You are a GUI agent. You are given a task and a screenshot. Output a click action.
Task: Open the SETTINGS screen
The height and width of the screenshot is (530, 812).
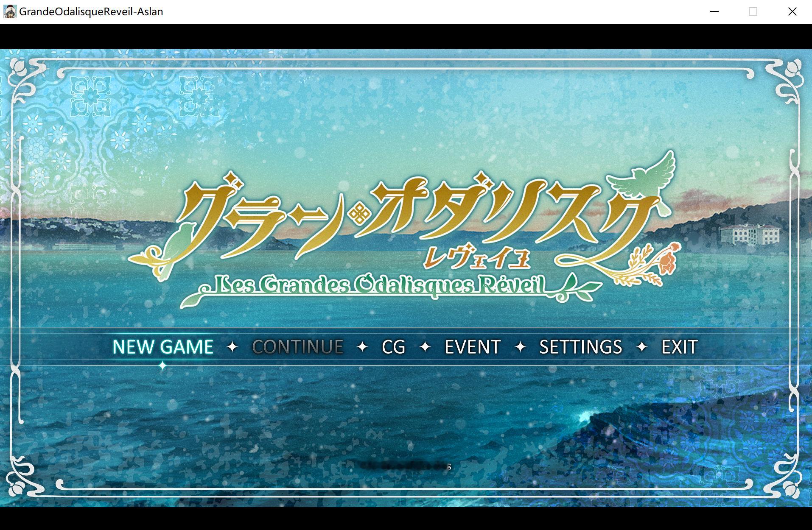pyautogui.click(x=580, y=347)
